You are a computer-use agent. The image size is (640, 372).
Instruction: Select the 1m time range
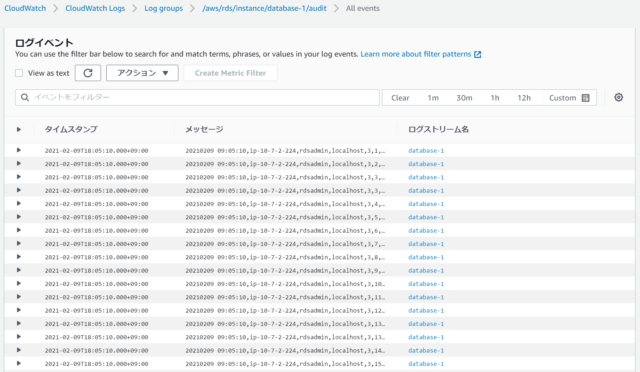click(x=433, y=98)
